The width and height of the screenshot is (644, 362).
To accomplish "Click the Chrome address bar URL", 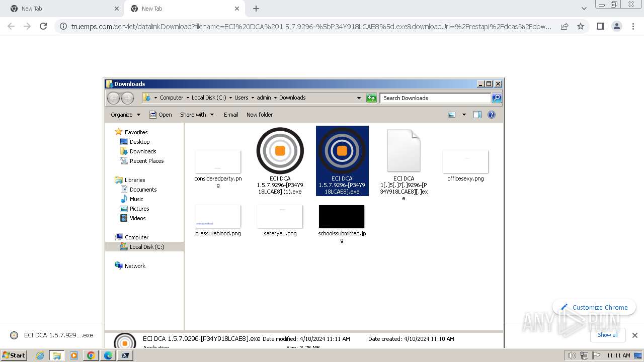I will pos(311,27).
